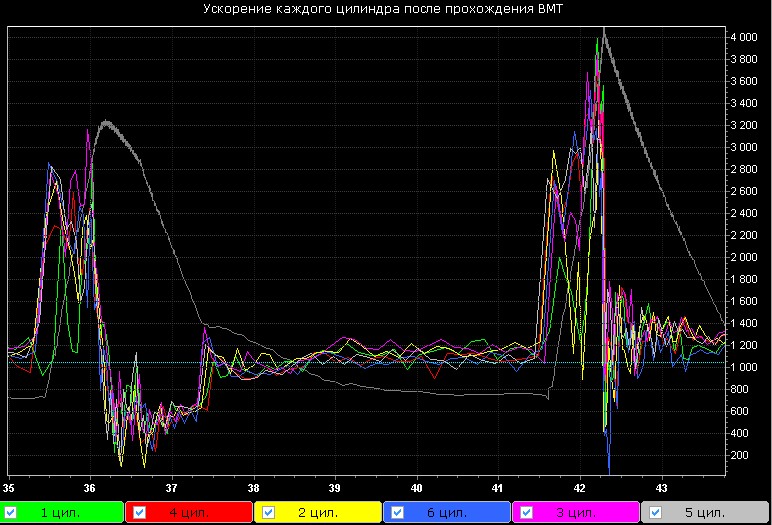Screen dimensions: 772x525
Task: Click the x-axis label 36
Action: (x=90, y=488)
